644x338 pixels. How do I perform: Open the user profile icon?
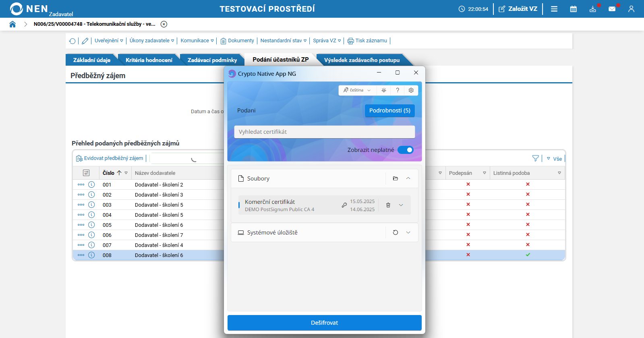(x=631, y=9)
